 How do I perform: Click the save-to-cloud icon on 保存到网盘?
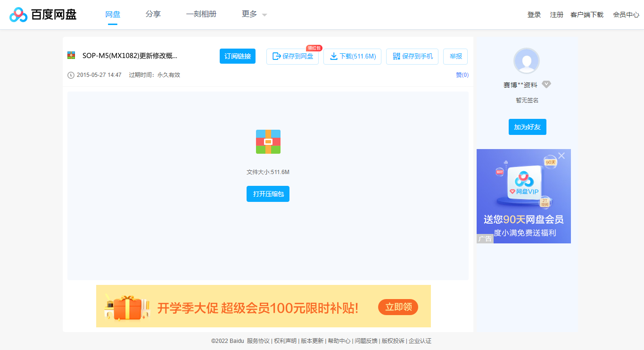coord(276,56)
